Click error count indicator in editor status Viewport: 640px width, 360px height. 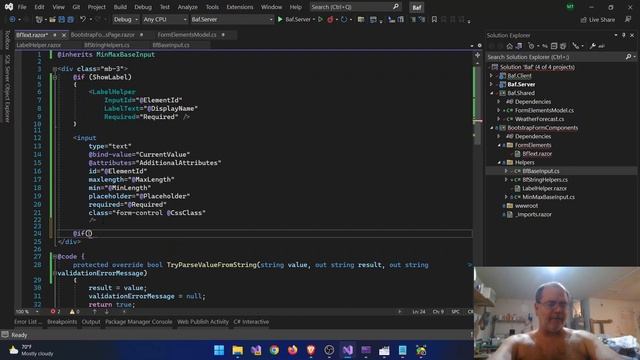[55, 311]
